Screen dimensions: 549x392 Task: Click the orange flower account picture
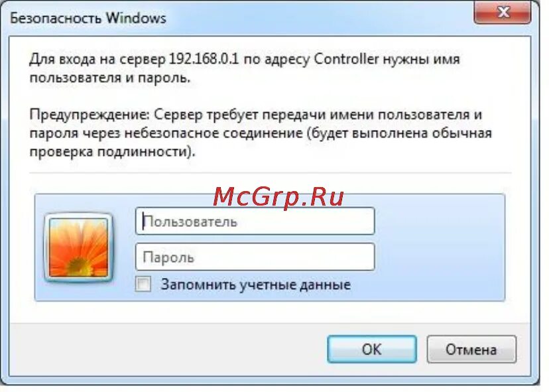[x=78, y=247]
